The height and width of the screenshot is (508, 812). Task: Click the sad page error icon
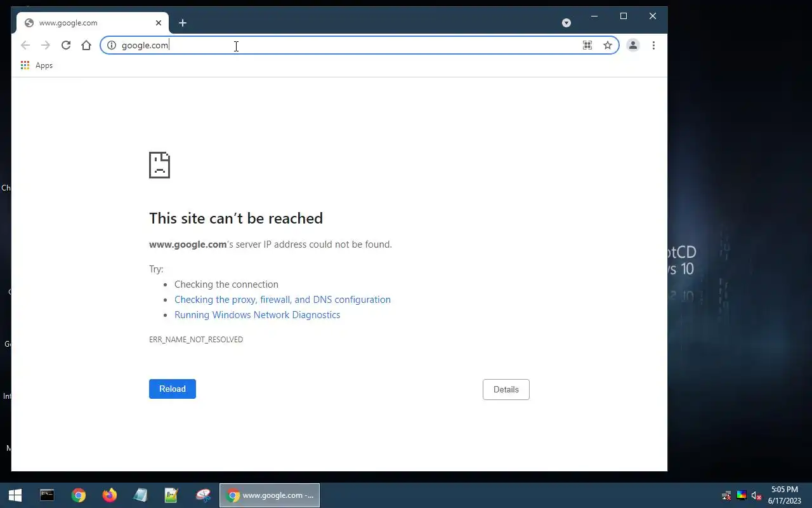point(160,165)
